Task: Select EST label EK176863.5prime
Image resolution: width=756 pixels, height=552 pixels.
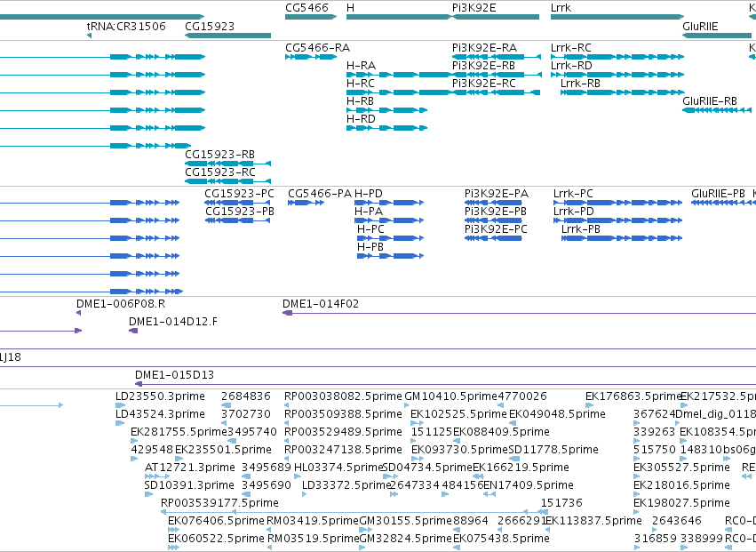Action: [633, 396]
